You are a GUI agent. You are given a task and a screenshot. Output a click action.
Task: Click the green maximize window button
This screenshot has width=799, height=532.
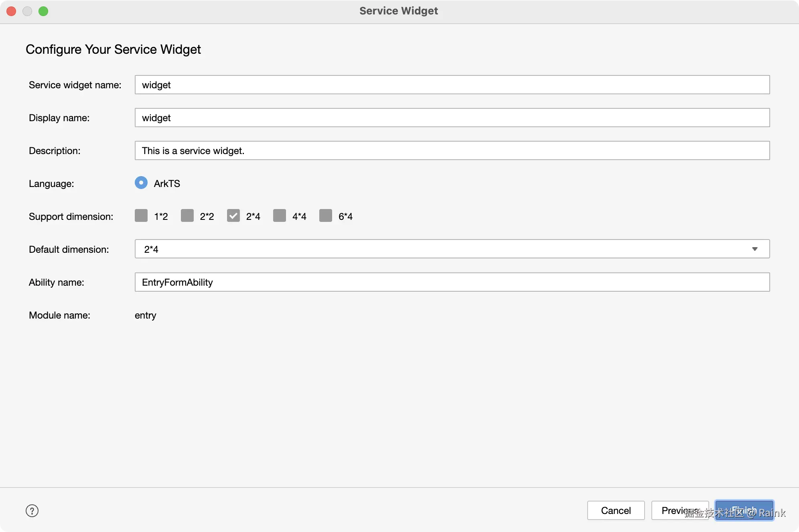tap(43, 11)
